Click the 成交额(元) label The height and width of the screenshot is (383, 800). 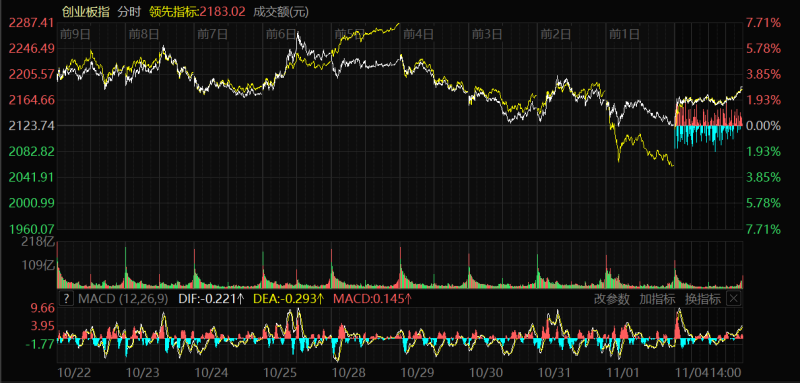281,11
